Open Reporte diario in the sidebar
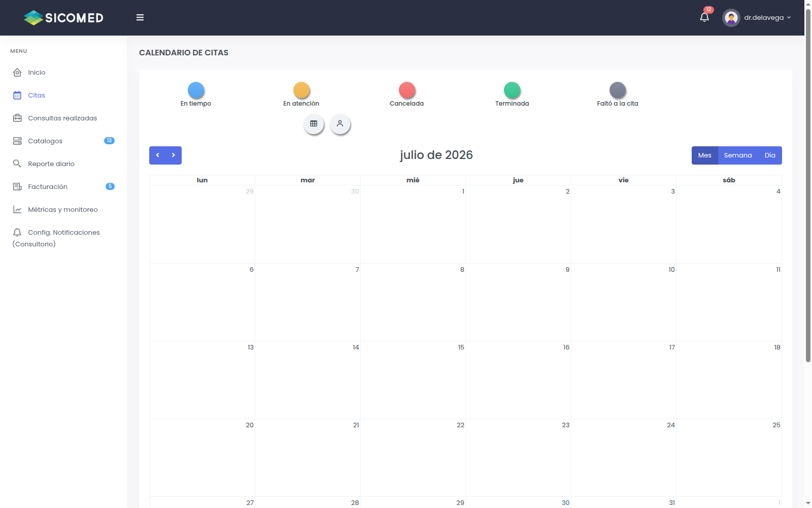The height and width of the screenshot is (508, 812). point(63,164)
